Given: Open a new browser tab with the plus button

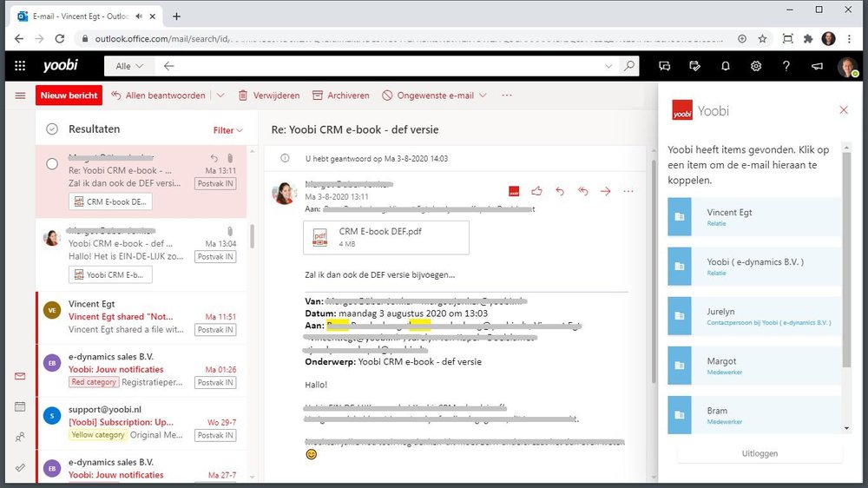Looking at the screenshot, I should point(176,16).
